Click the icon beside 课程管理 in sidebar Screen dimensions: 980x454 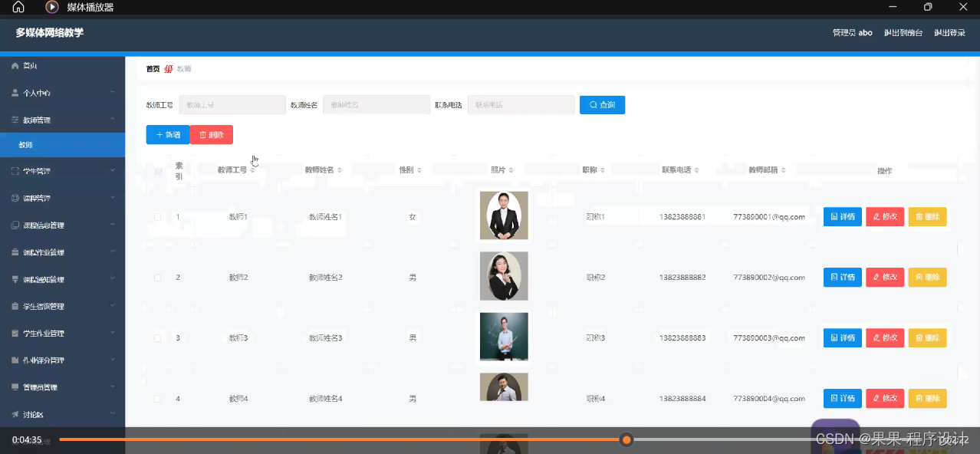click(15, 198)
